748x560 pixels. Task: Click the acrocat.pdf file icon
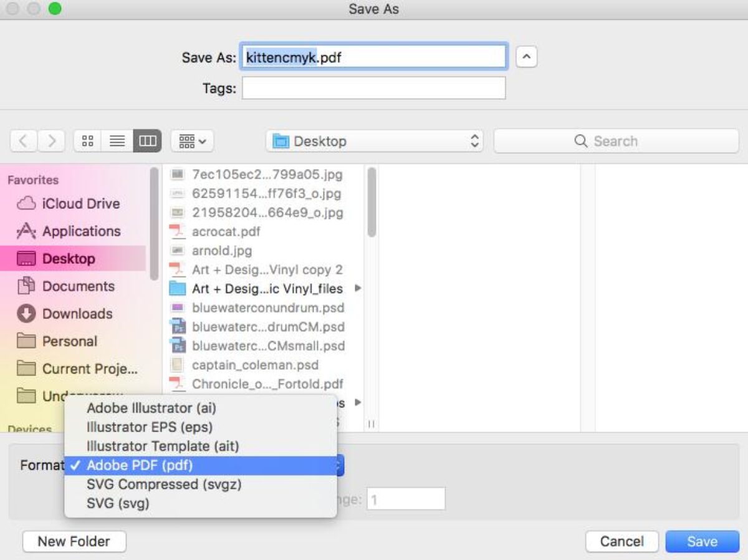coord(178,231)
